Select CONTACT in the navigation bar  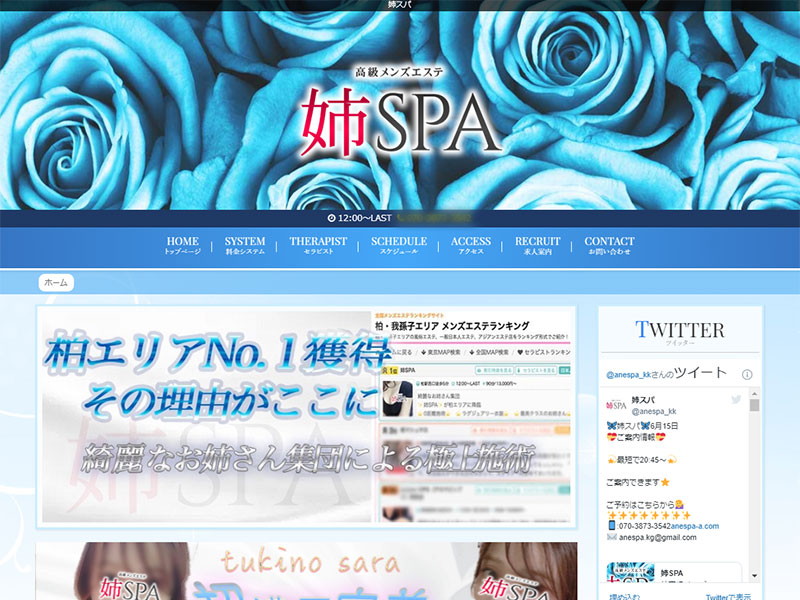(609, 246)
